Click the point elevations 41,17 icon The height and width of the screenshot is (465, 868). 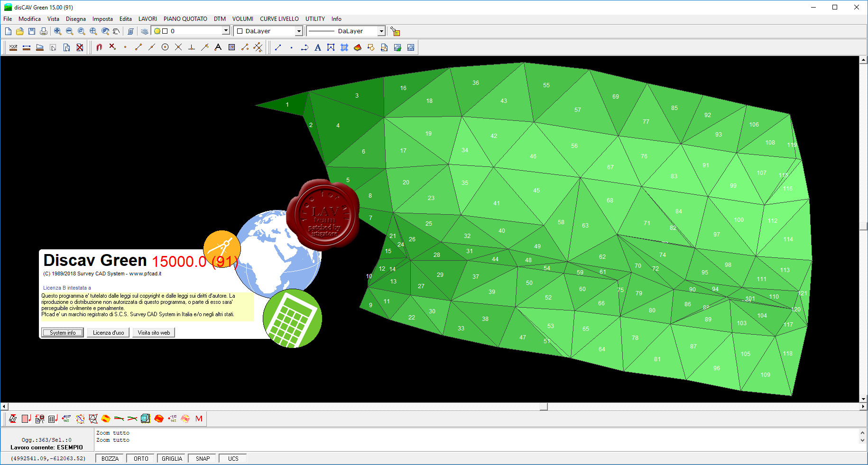[x=66, y=419]
